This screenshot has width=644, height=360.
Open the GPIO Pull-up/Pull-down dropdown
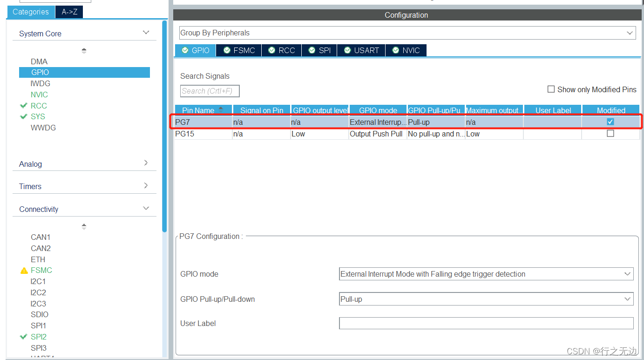pos(486,299)
